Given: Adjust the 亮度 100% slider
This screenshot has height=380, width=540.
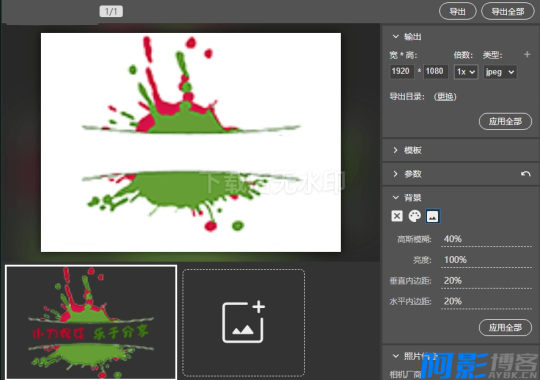Looking at the screenshot, I should [486, 260].
